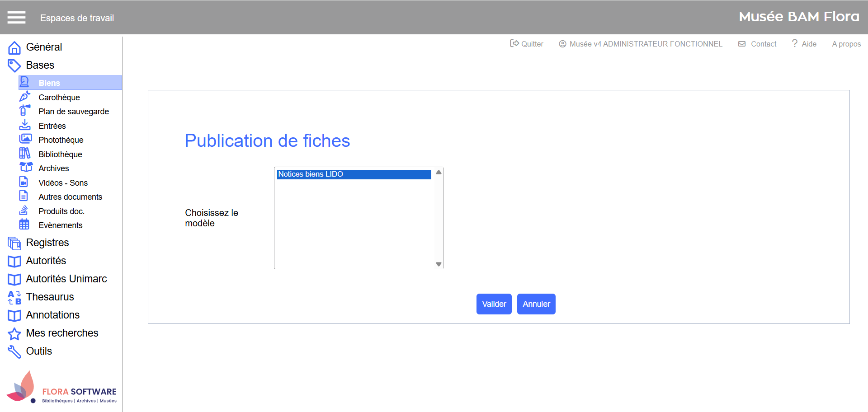Image resolution: width=868 pixels, height=412 pixels.
Task: Click the model list scrollbar down arrow
Action: tap(439, 264)
